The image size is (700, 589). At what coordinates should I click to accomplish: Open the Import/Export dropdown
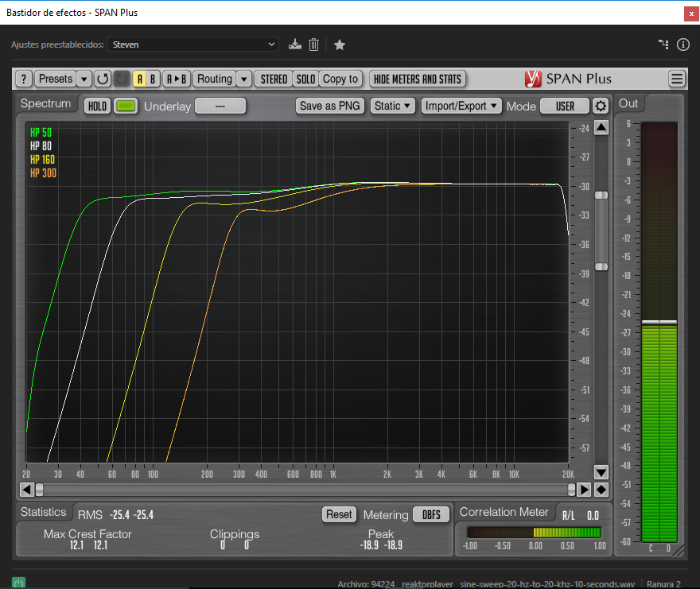[461, 106]
